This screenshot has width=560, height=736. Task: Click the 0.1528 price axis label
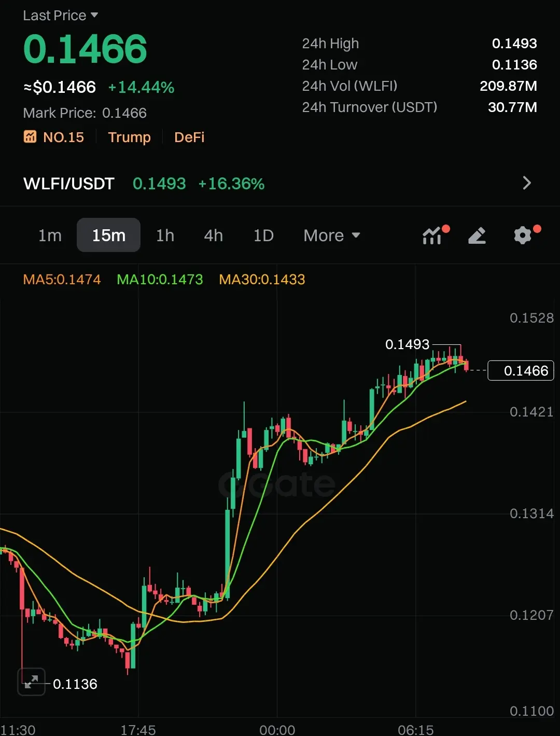click(x=531, y=318)
